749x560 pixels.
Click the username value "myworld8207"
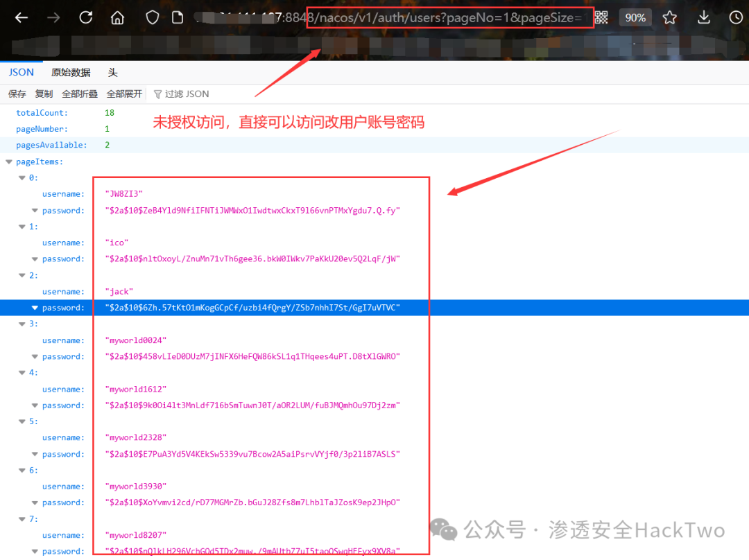click(x=136, y=535)
